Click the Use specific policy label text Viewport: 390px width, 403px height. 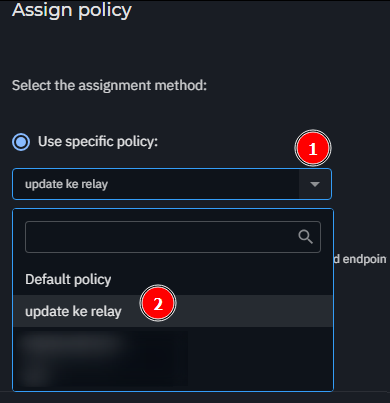click(x=98, y=142)
